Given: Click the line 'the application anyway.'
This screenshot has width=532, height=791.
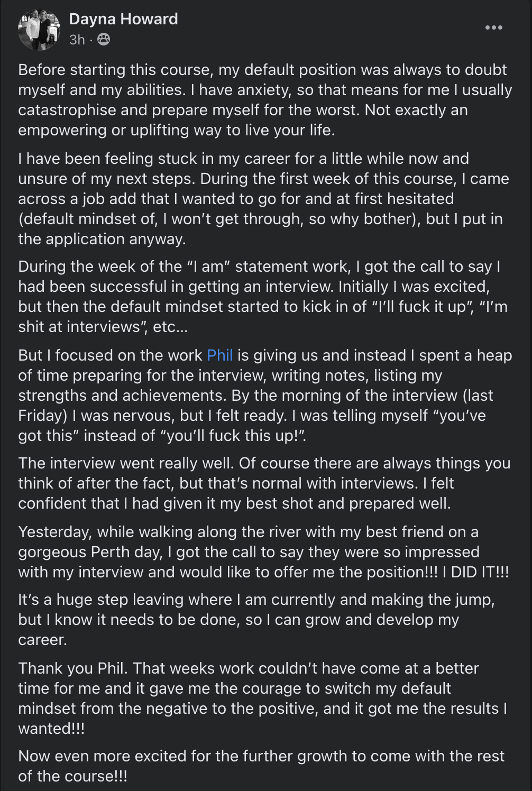Looking at the screenshot, I should pos(102,239).
